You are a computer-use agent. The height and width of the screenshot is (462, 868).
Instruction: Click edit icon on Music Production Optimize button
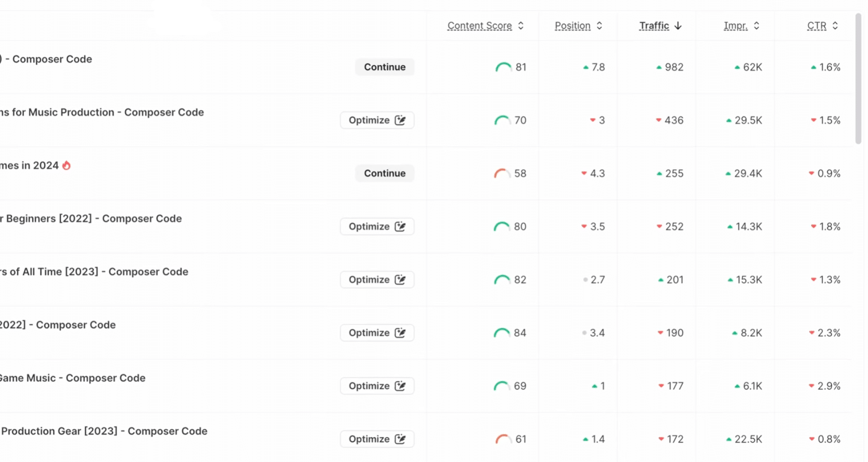point(400,120)
